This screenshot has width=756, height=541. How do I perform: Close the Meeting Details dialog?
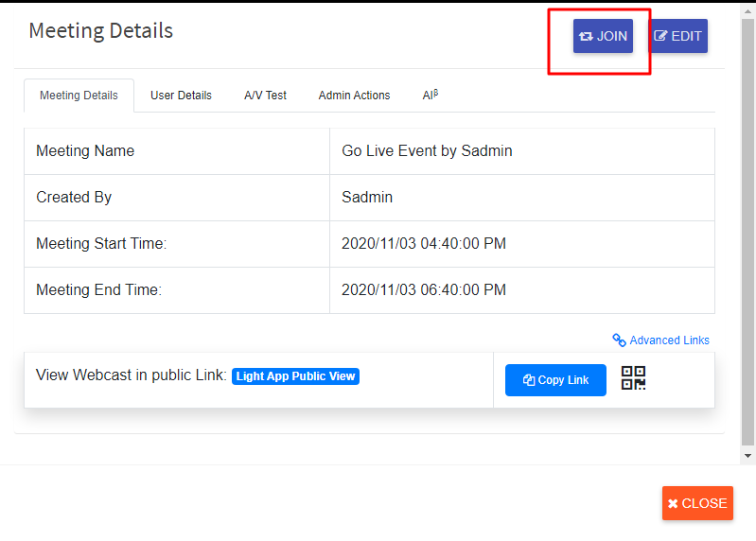(697, 503)
